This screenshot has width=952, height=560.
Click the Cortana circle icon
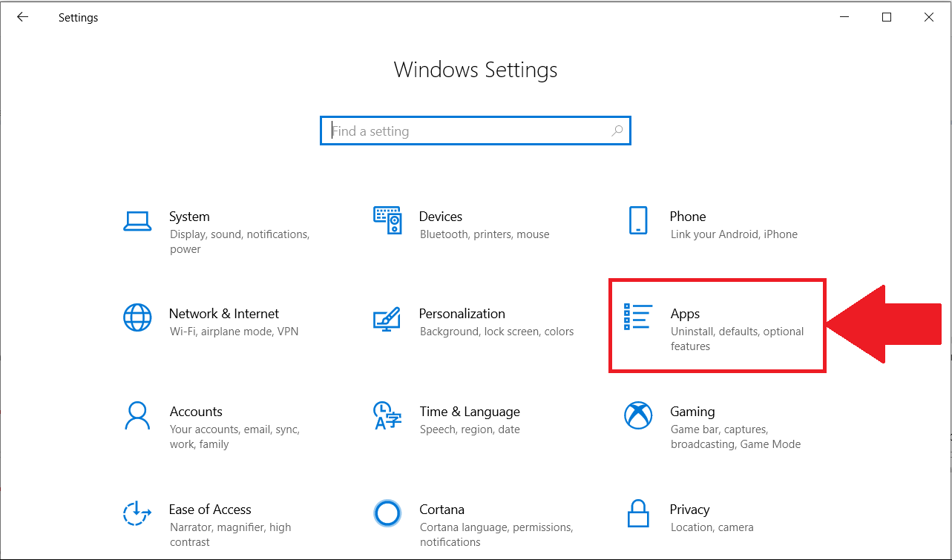pyautogui.click(x=387, y=513)
